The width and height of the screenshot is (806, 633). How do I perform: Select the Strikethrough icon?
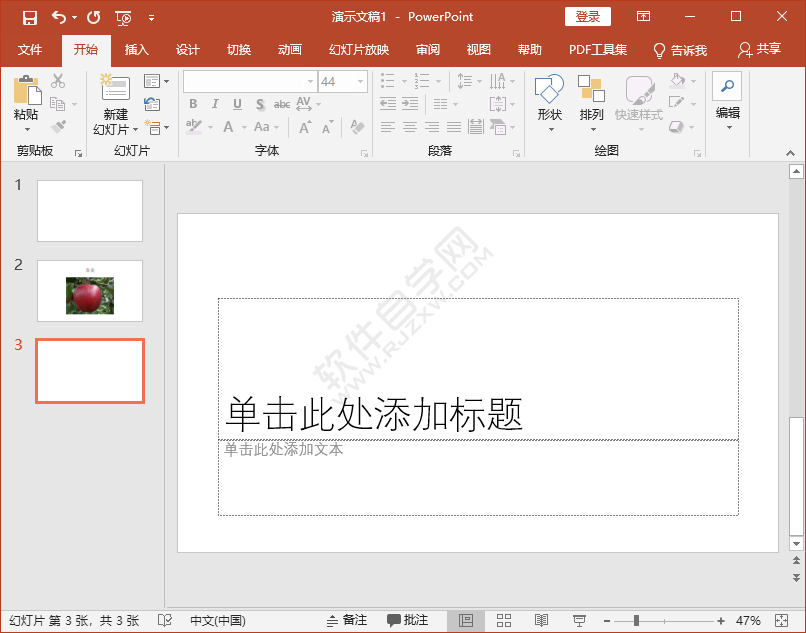281,104
